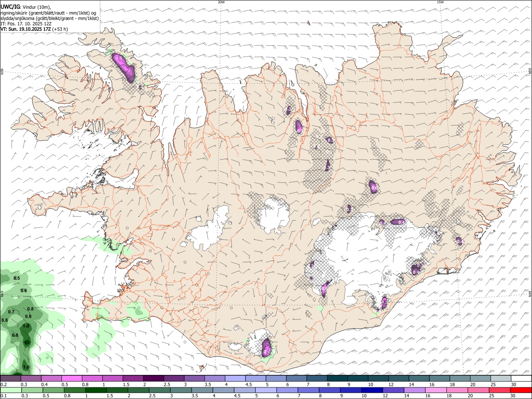Click the light pink 16–18 swatch in rain legend
The width and height of the screenshot is (532, 399).
pos(436,390)
